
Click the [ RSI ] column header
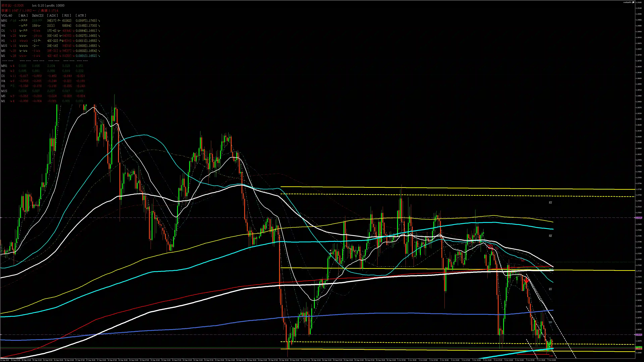pos(66,15)
